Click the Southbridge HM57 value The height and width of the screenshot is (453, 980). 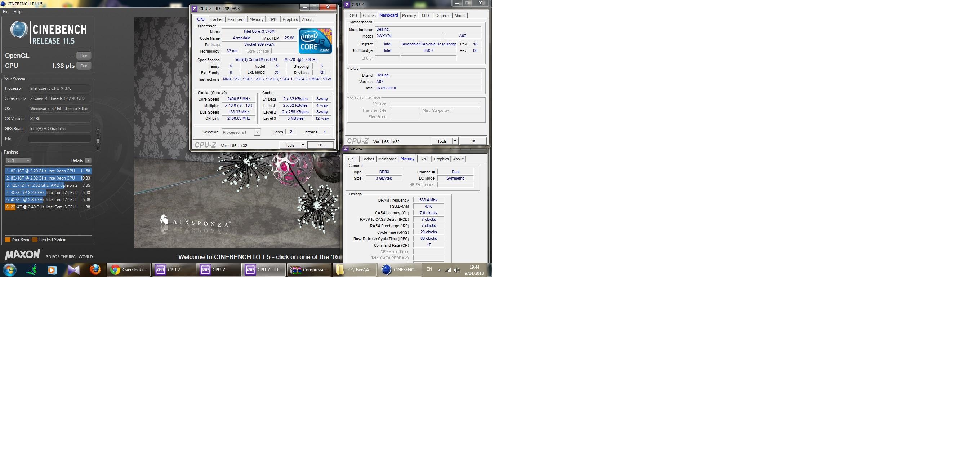pyautogui.click(x=428, y=50)
